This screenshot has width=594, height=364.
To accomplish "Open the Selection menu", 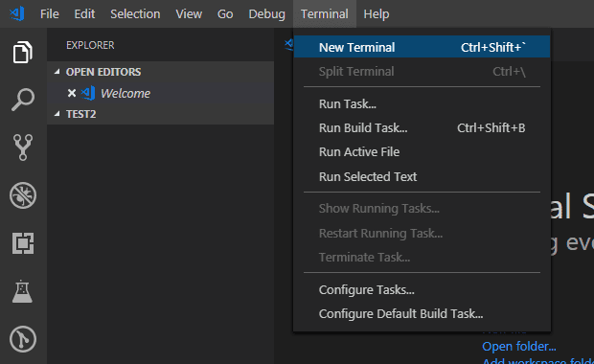I will (135, 14).
